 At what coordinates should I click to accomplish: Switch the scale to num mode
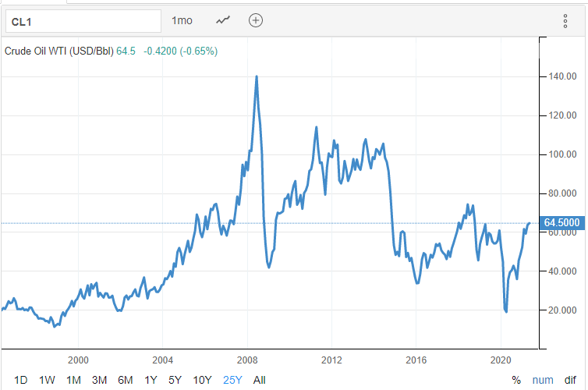(543, 381)
